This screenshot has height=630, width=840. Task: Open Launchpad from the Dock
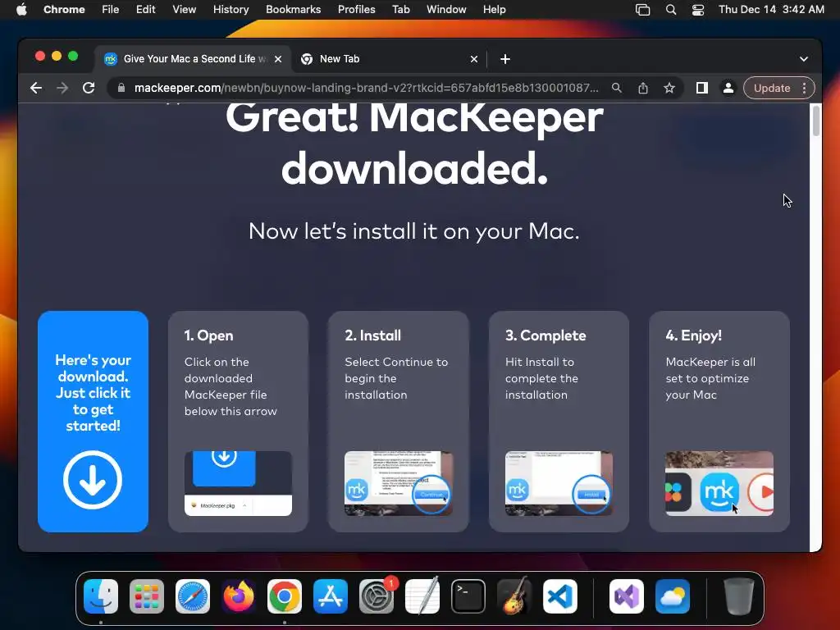(147, 596)
